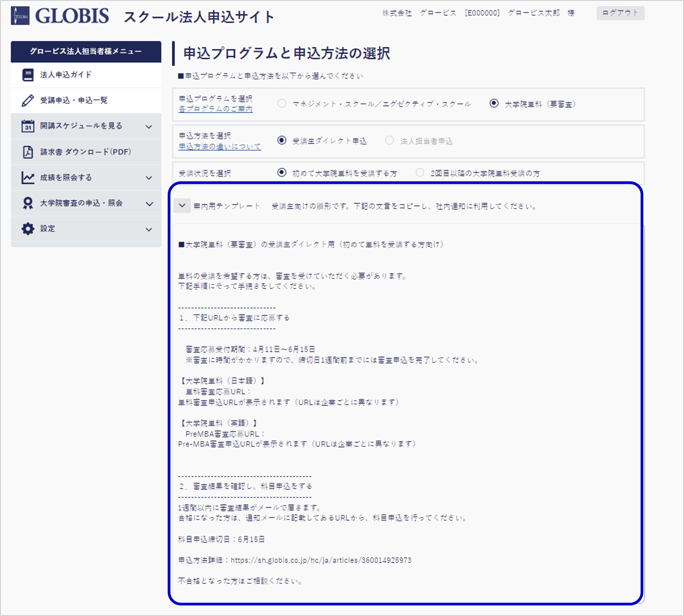The image size is (684, 616).
Task: Select 2回目以降の大学院単科受講の方 option
Action: [x=420, y=173]
